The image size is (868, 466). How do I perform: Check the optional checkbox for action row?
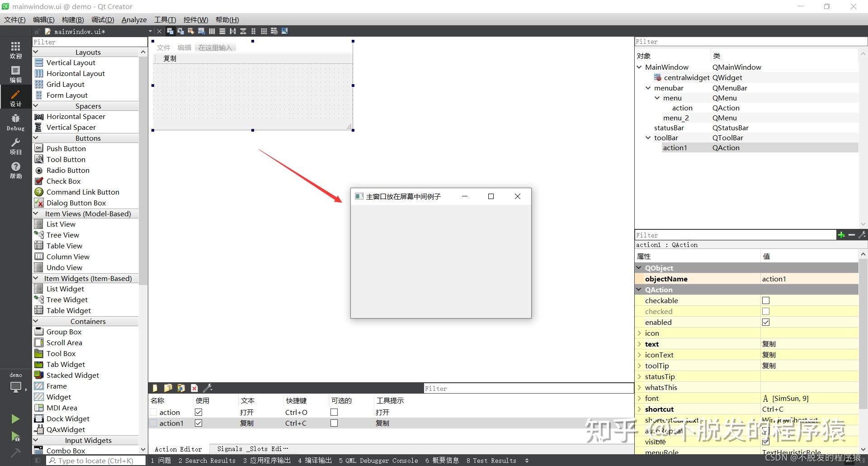tap(334, 412)
